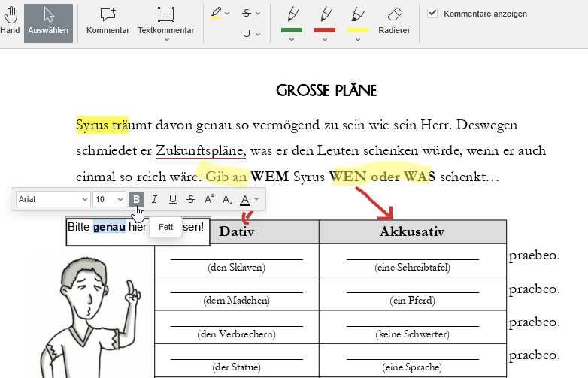Image resolution: width=588 pixels, height=378 pixels.
Task: Uncheck Kommentare anzeigen checkbox
Action: click(432, 13)
